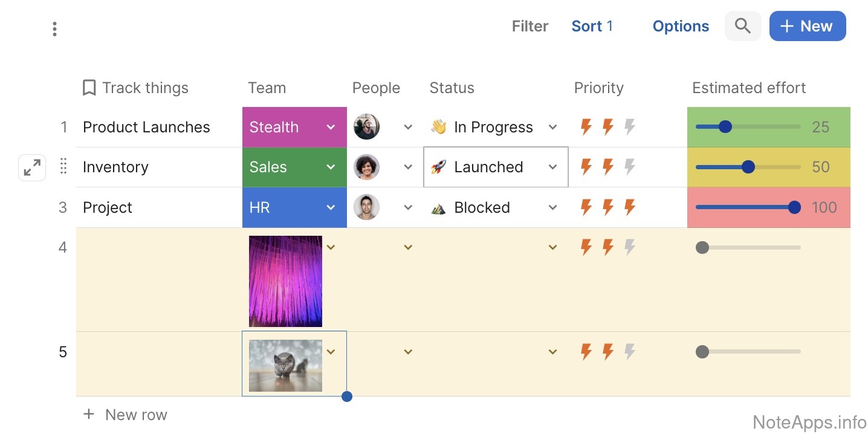Expand the In Progress status dropdown
868x434 pixels.
[x=552, y=127]
